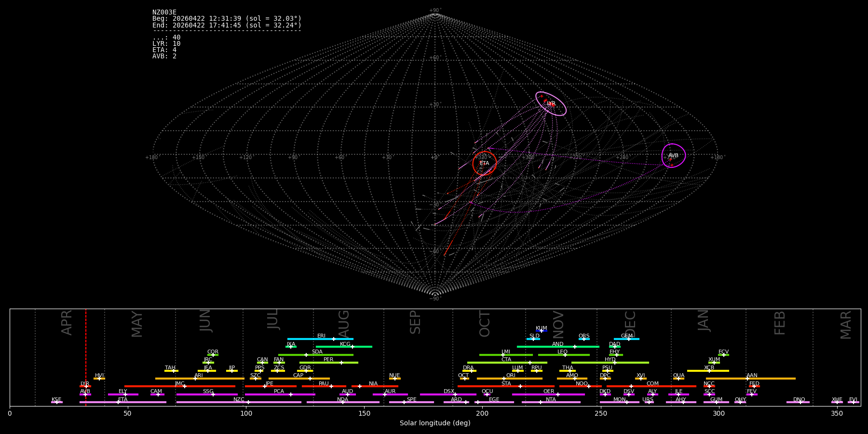868x434 pixels.
Task: Click the cyan GEM shower activity bar
Action: [626, 339]
